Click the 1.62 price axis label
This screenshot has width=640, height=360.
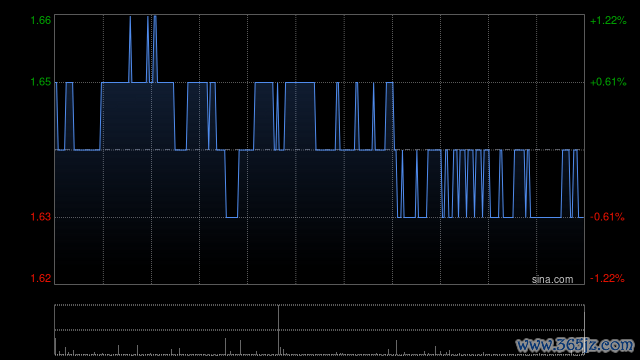click(41, 278)
